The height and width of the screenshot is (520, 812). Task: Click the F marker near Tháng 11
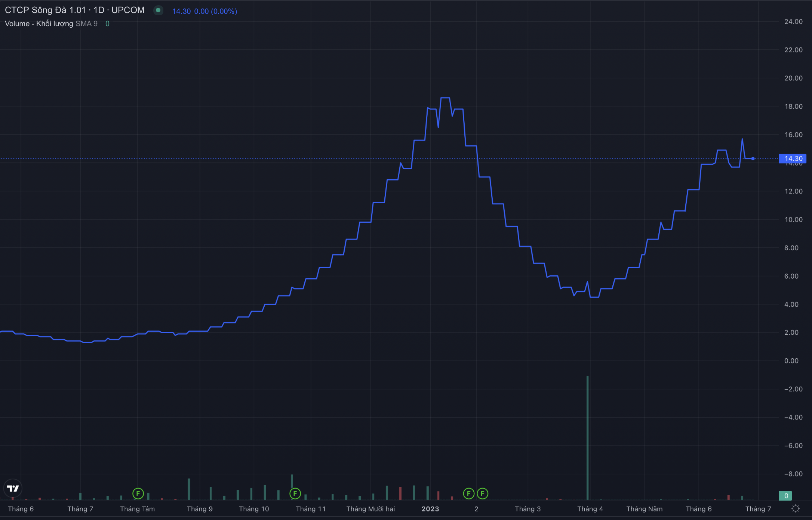tap(295, 493)
